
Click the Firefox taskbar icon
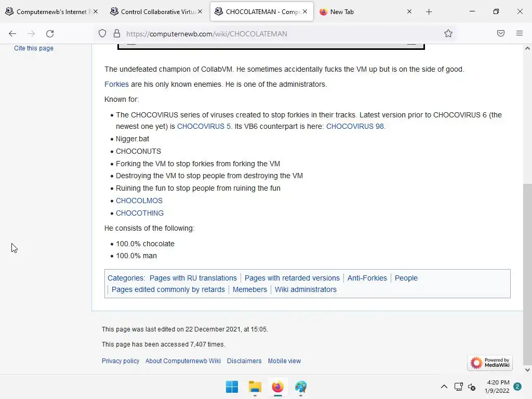point(277,387)
